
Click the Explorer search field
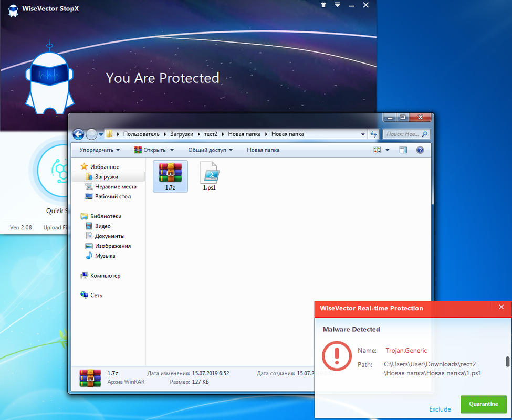point(406,134)
